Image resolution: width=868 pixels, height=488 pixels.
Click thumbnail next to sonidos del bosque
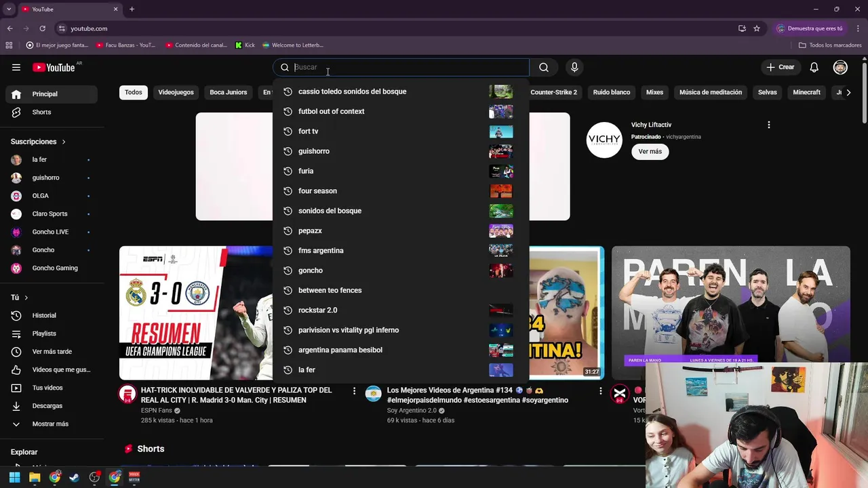(x=501, y=211)
